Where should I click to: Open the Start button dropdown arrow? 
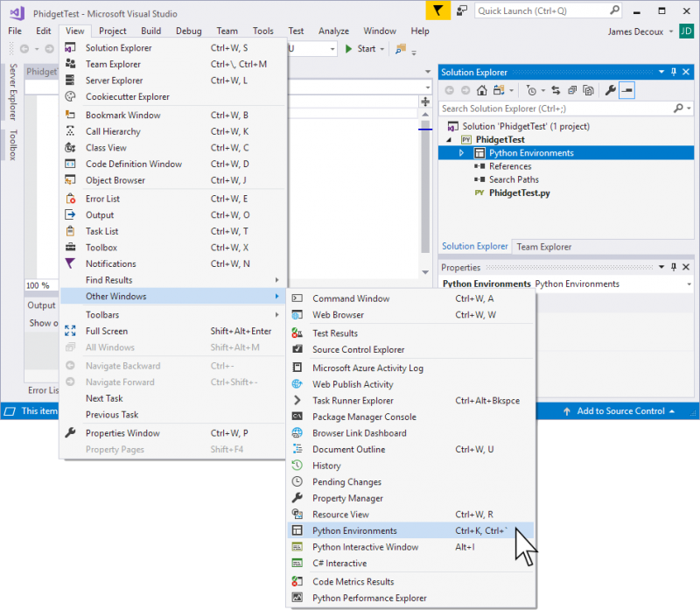pos(382,49)
